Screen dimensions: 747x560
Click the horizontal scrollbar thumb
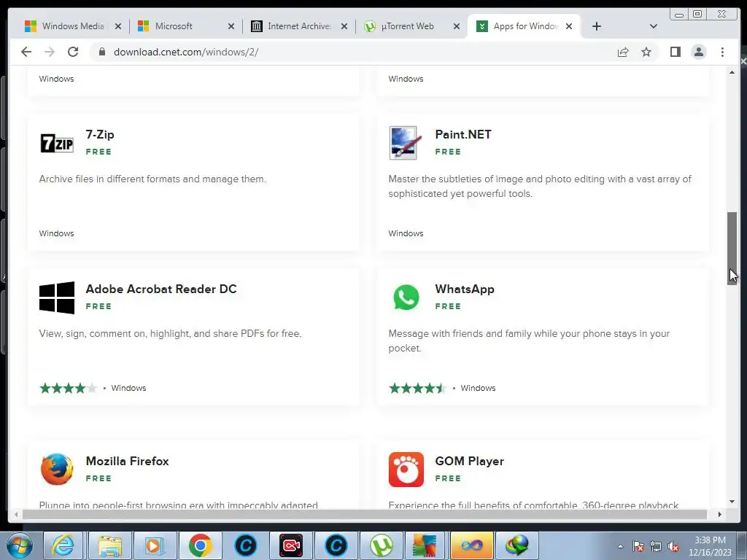click(x=365, y=514)
